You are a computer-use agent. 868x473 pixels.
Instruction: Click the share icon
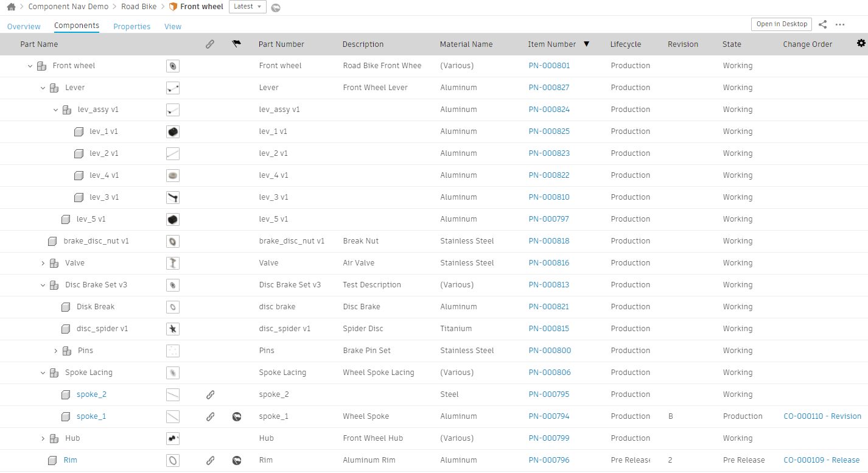click(x=822, y=24)
